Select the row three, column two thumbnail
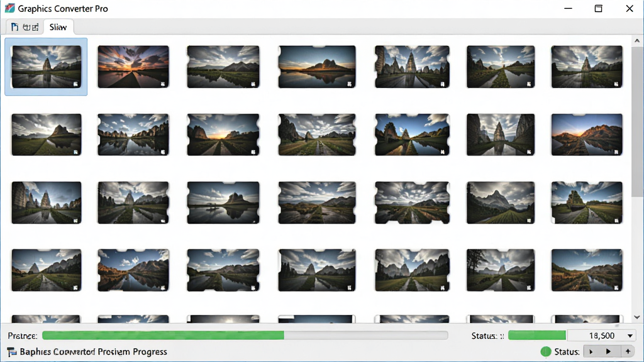 coord(133,203)
